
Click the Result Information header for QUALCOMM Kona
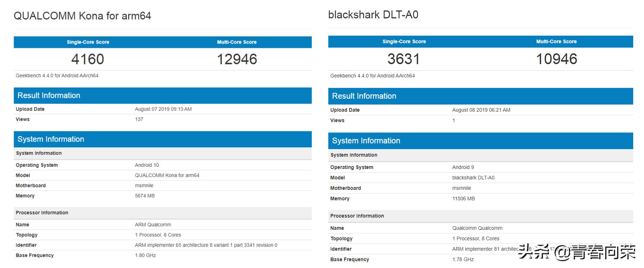(49, 95)
